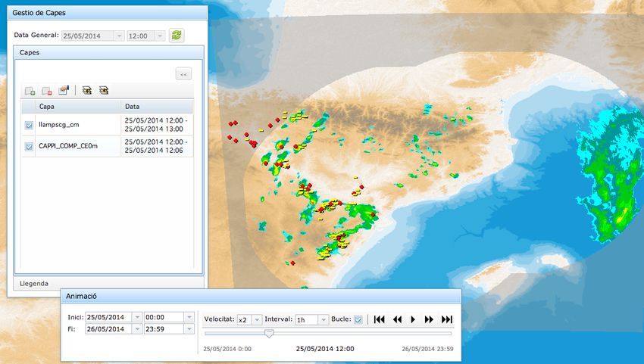Open the Velocitat speed dropdown

pos(257,319)
